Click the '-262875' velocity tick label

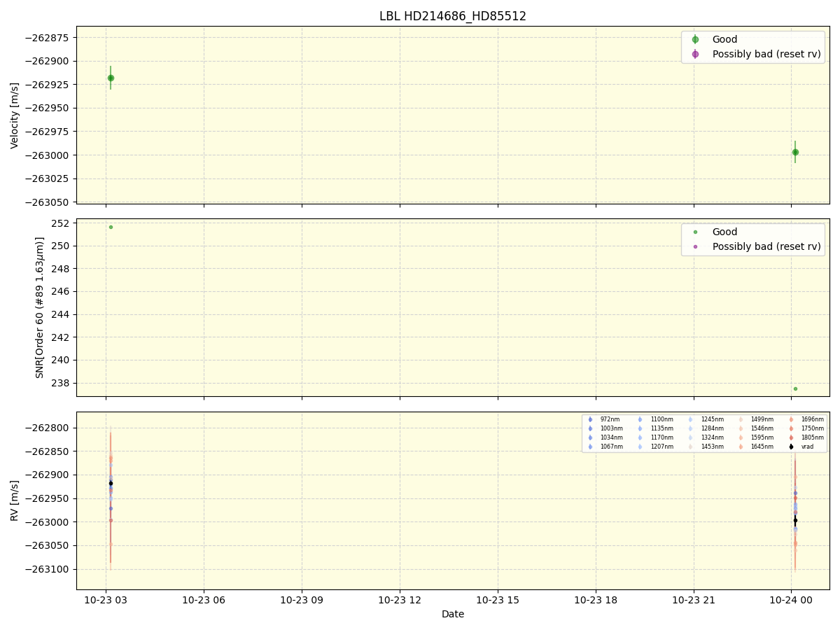pyautogui.click(x=48, y=37)
